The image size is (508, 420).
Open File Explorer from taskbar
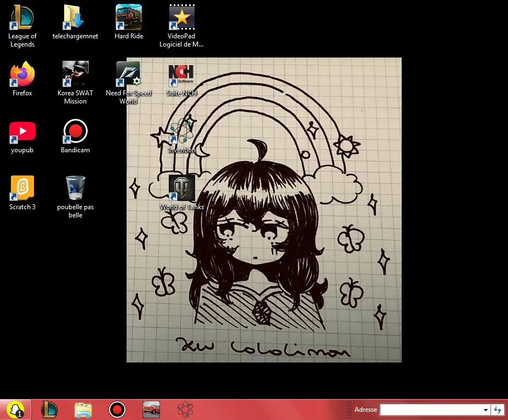(83, 410)
